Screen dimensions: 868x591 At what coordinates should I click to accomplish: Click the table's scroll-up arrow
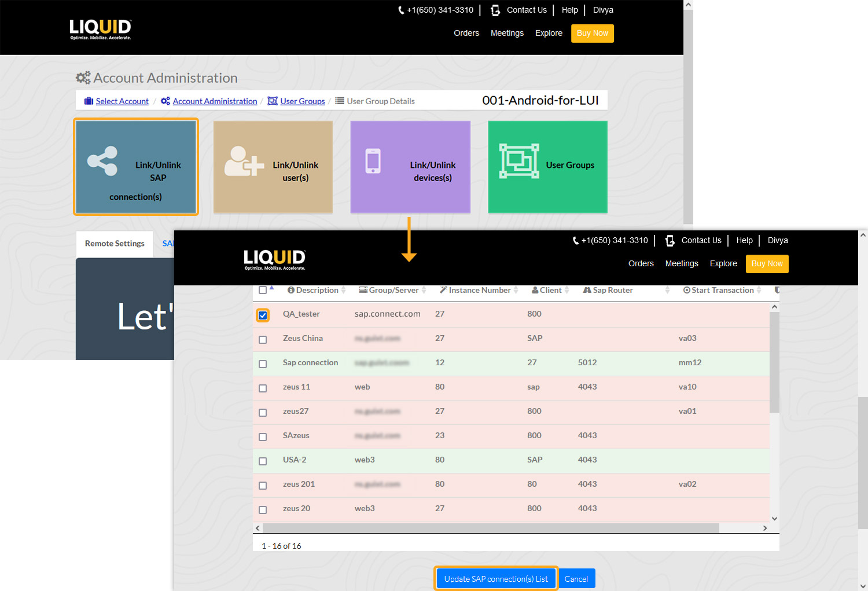pos(774,307)
